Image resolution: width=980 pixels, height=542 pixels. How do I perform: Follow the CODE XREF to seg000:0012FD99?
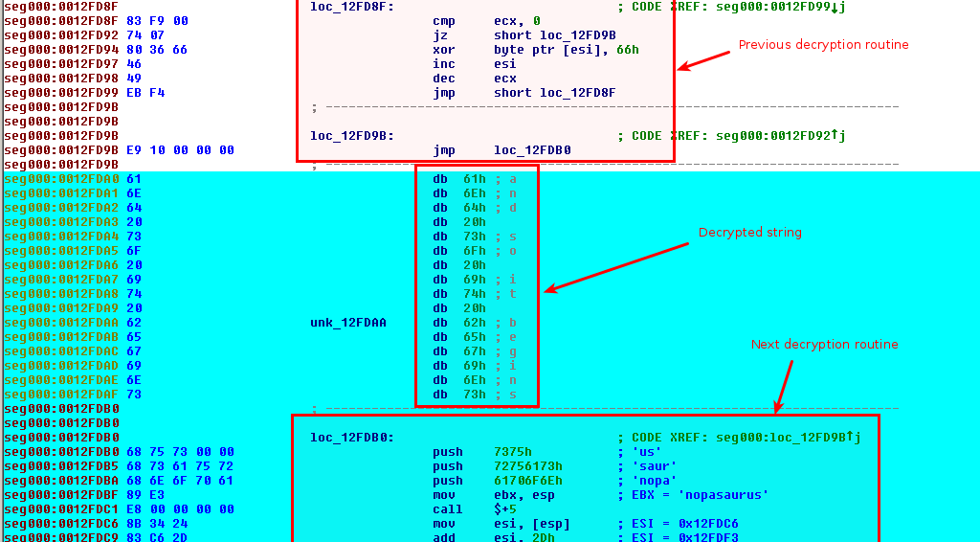click(777, 7)
